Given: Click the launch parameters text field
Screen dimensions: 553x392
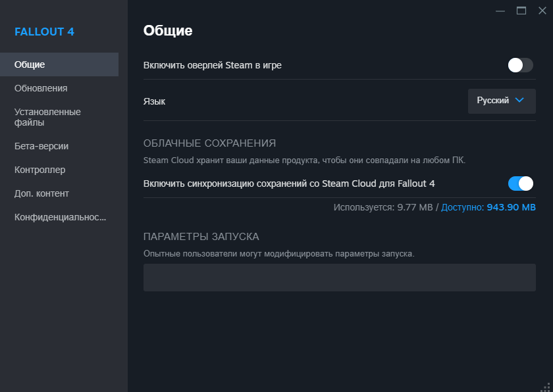Looking at the screenshot, I should pyautogui.click(x=339, y=278).
